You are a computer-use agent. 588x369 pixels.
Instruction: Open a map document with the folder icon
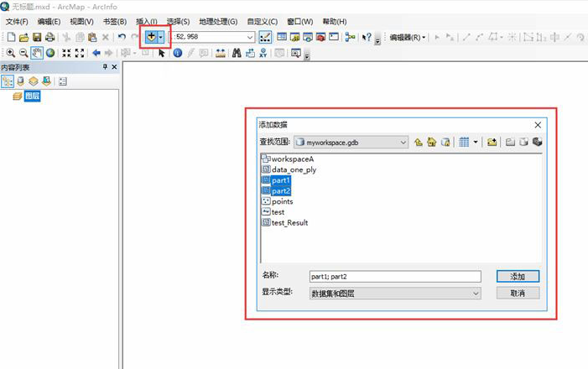[x=24, y=37]
